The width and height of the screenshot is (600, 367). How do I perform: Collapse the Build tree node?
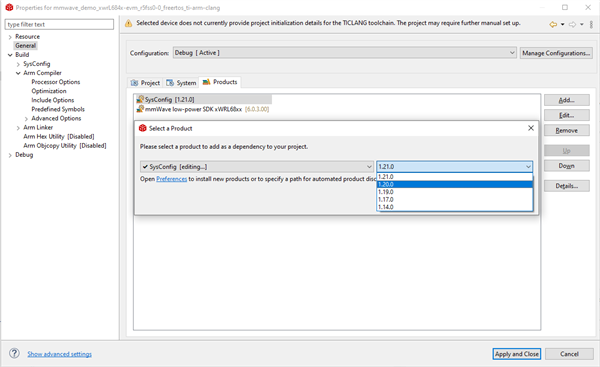click(10, 55)
